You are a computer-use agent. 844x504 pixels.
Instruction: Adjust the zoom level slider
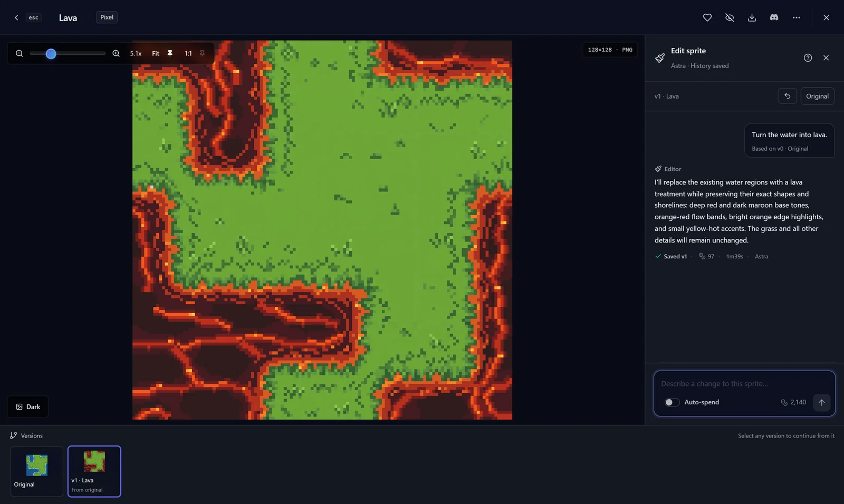pos(68,53)
